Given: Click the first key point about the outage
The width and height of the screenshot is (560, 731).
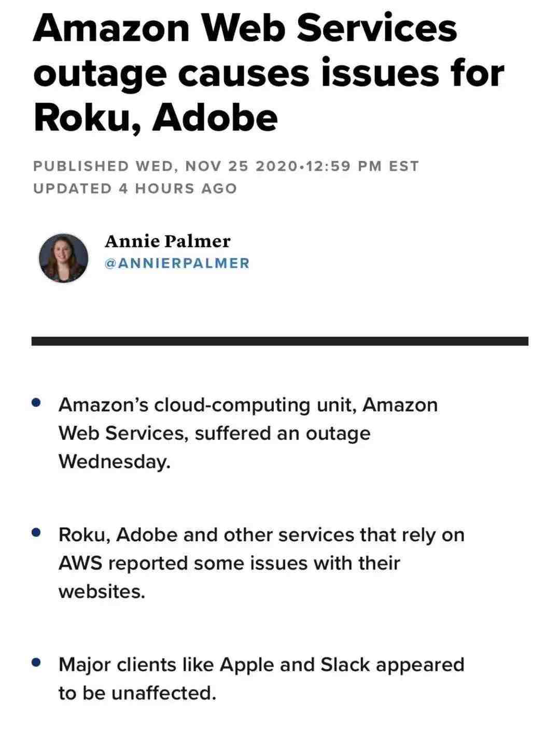Looking at the screenshot, I should click(248, 433).
